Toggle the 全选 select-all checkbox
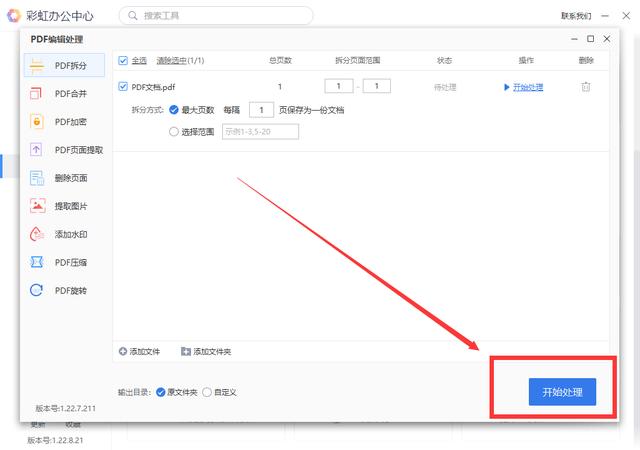This screenshot has width=640, height=450. 123,60
